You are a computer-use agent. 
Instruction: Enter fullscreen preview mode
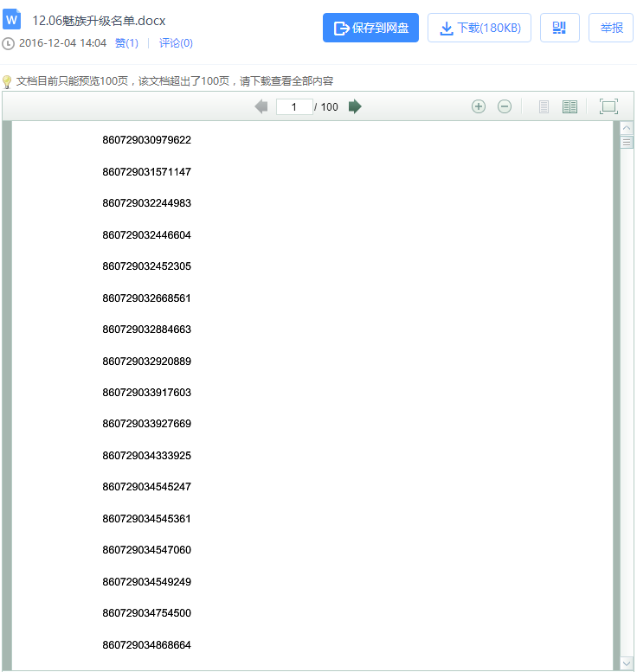[608, 106]
